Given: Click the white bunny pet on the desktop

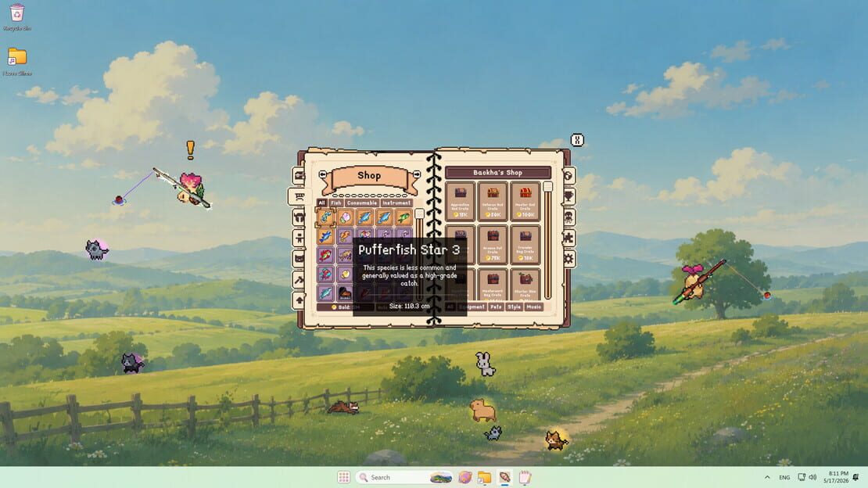Looking at the screenshot, I should tap(485, 364).
